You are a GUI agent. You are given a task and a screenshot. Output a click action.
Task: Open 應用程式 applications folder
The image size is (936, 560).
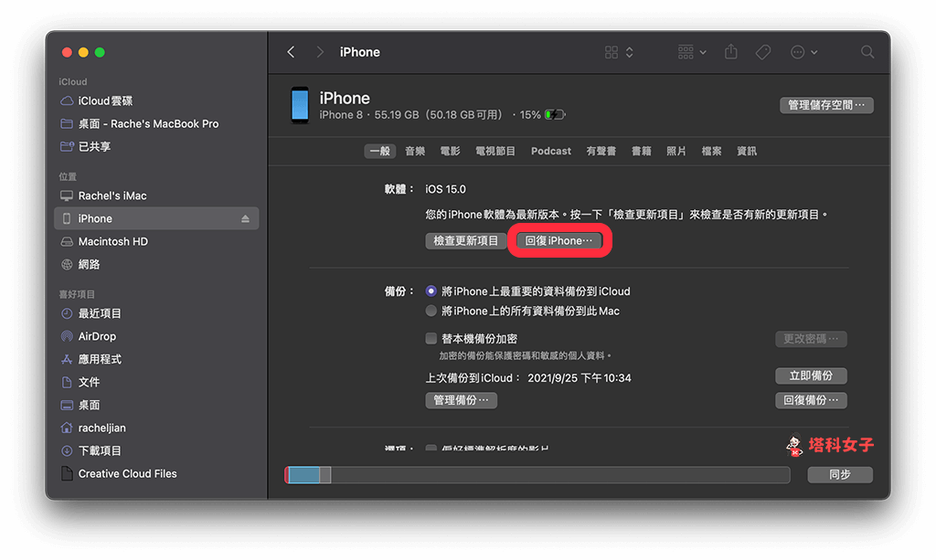91,359
